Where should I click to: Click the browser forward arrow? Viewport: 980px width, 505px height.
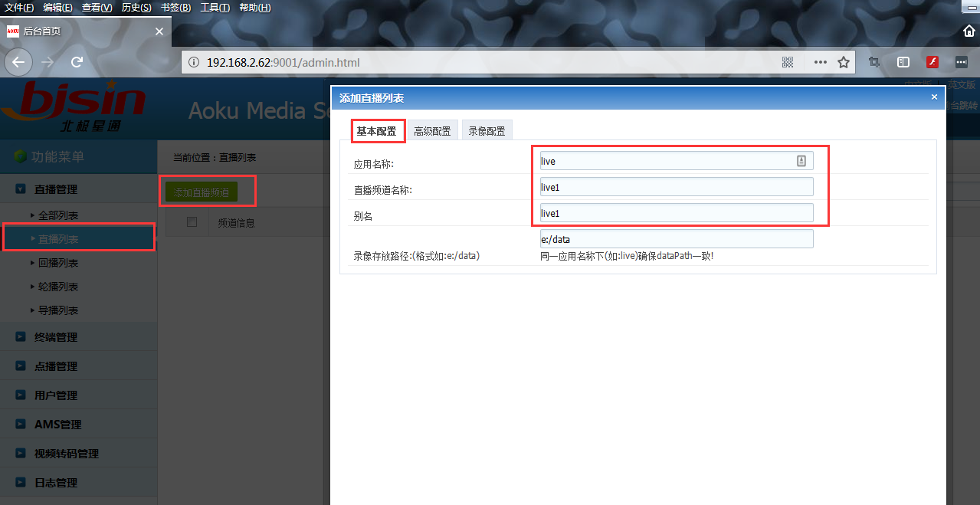click(48, 62)
